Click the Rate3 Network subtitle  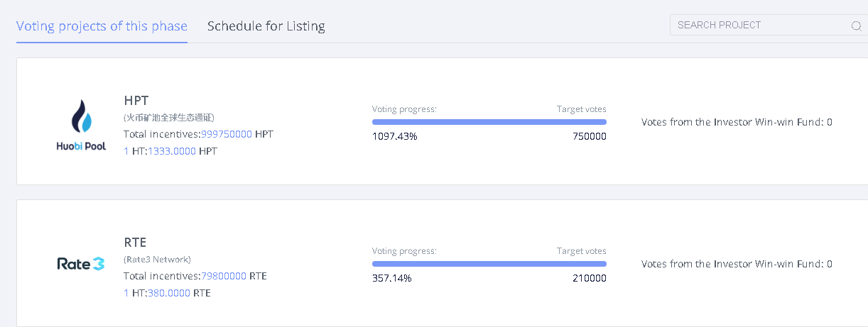click(157, 260)
